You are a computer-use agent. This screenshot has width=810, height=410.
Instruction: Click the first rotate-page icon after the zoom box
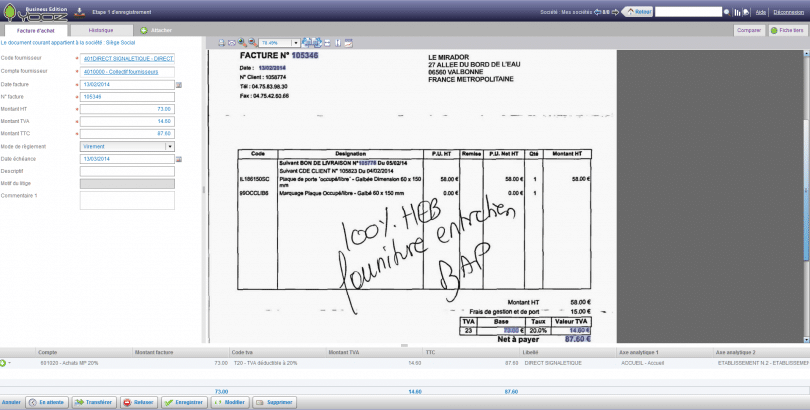(x=307, y=42)
